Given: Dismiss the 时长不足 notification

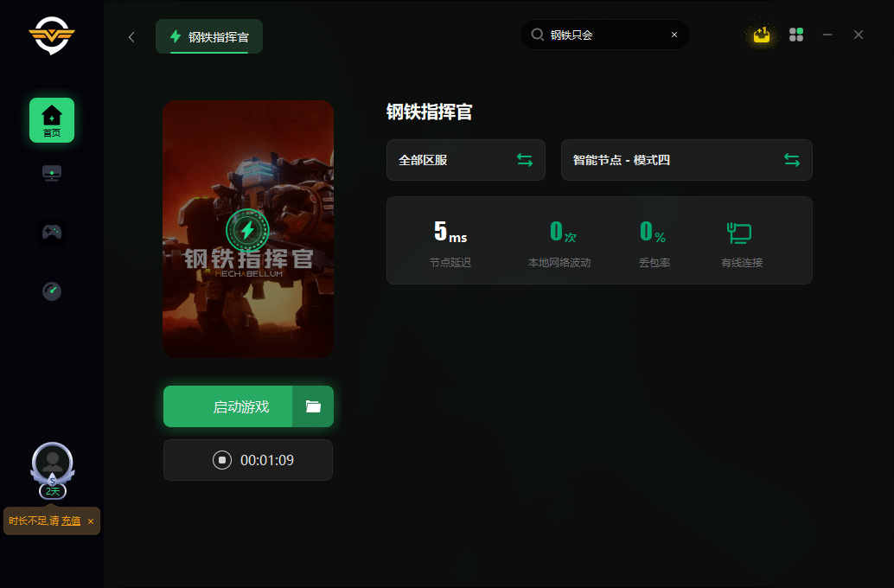Looking at the screenshot, I should click(91, 521).
